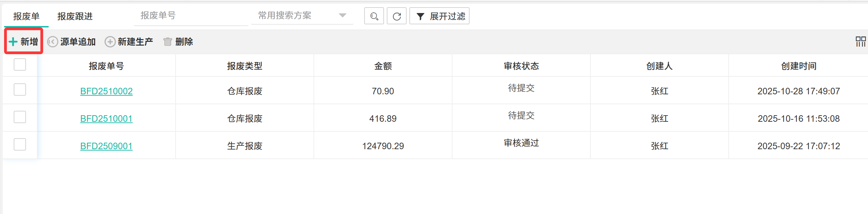Select the checkbox for BFD2509001
The width and height of the screenshot is (868, 214).
[x=20, y=145]
